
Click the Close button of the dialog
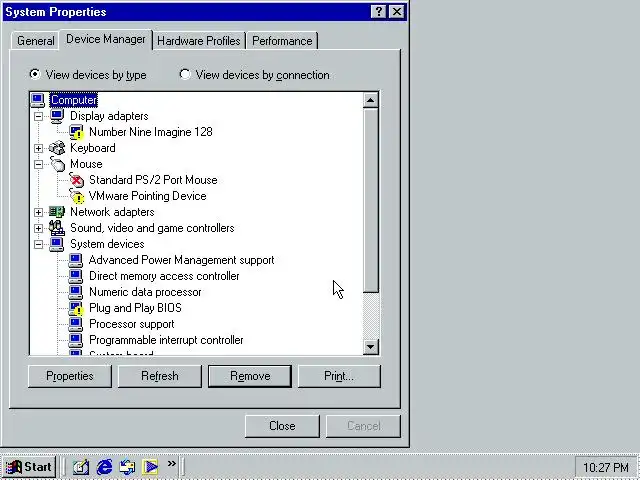point(282,426)
